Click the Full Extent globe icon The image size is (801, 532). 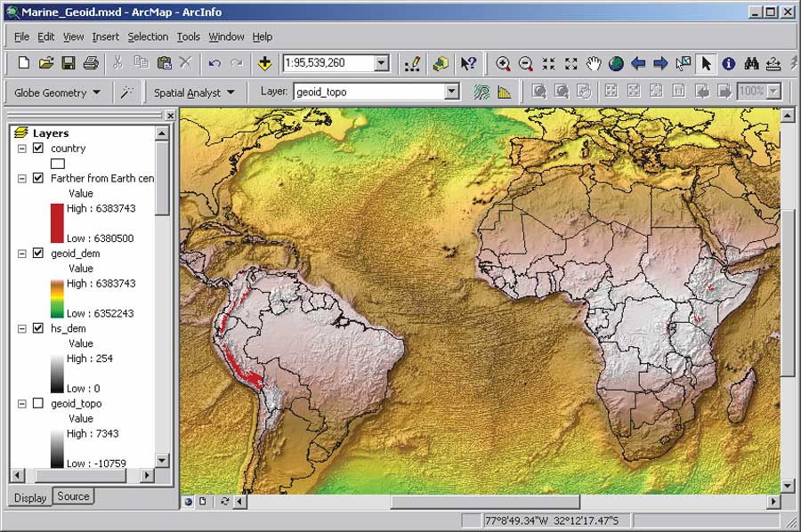point(616,63)
